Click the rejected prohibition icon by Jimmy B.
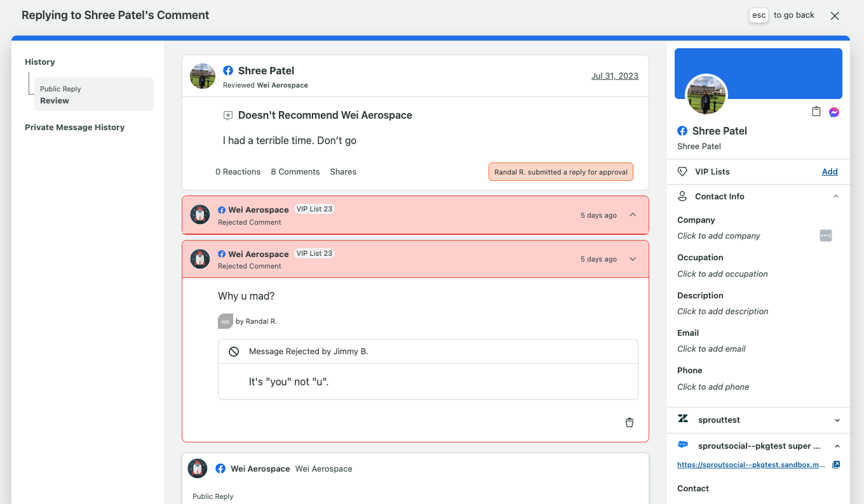Image resolution: width=864 pixels, height=504 pixels. [234, 352]
